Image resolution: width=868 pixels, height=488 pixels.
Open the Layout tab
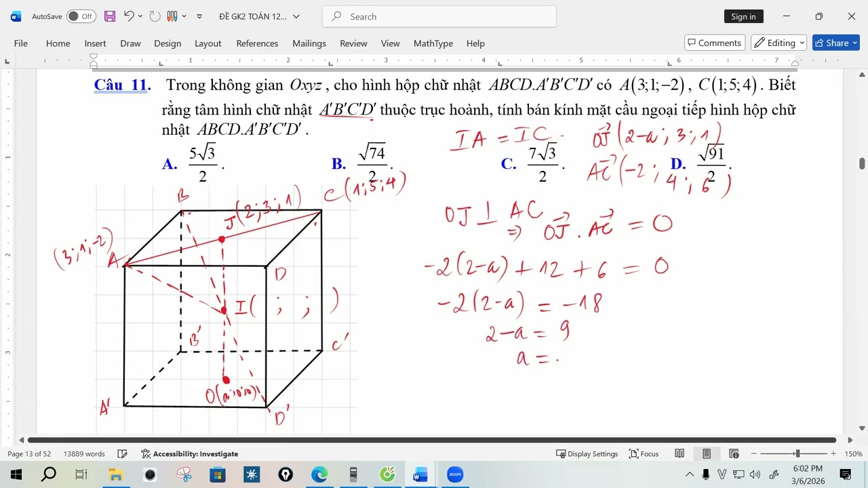point(208,43)
